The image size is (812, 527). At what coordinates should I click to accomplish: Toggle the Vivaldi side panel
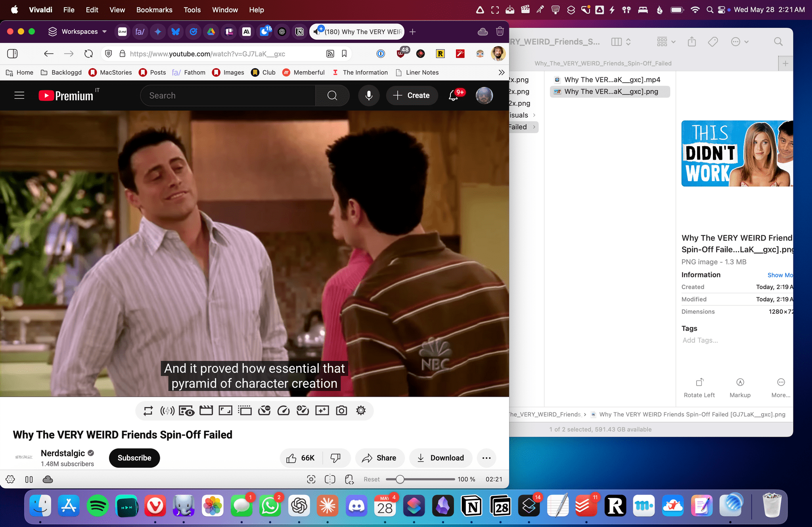coord(12,54)
